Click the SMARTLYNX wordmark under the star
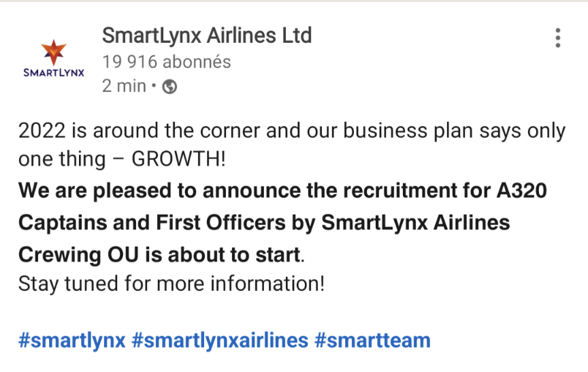Screen dimensions: 588x372 click(x=54, y=72)
